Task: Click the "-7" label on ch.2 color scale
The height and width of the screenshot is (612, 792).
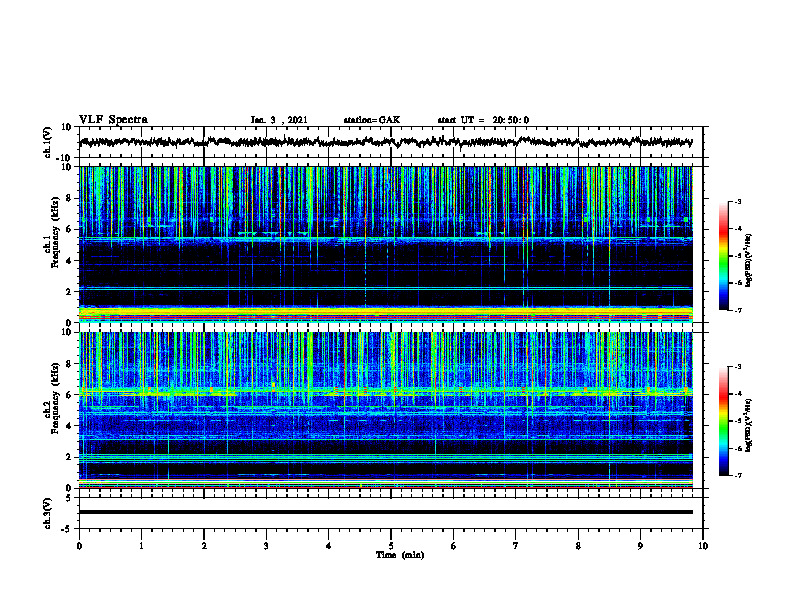Action: click(737, 475)
